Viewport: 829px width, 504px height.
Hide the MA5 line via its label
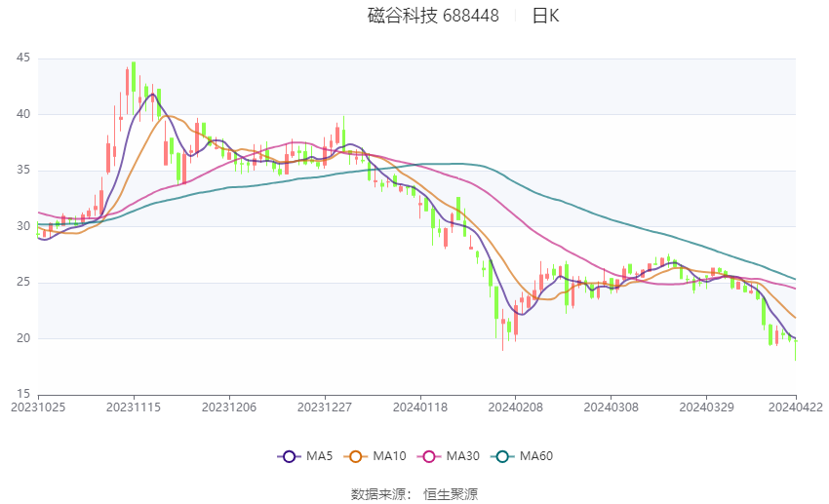pos(319,456)
